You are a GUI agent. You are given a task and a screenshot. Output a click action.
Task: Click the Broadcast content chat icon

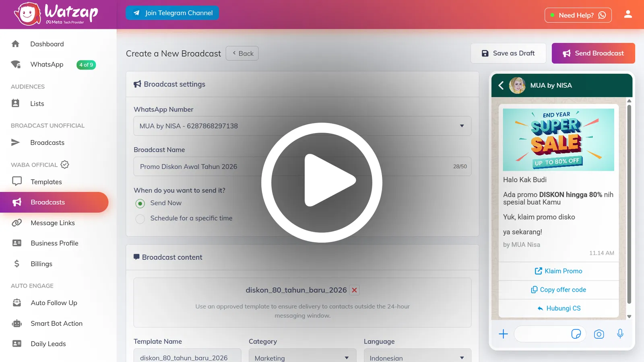pos(136,257)
